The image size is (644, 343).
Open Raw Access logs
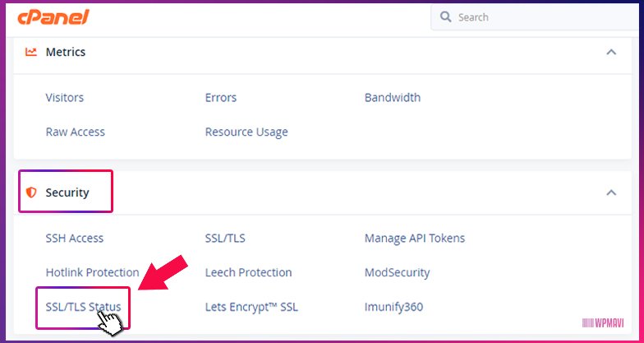click(x=76, y=132)
